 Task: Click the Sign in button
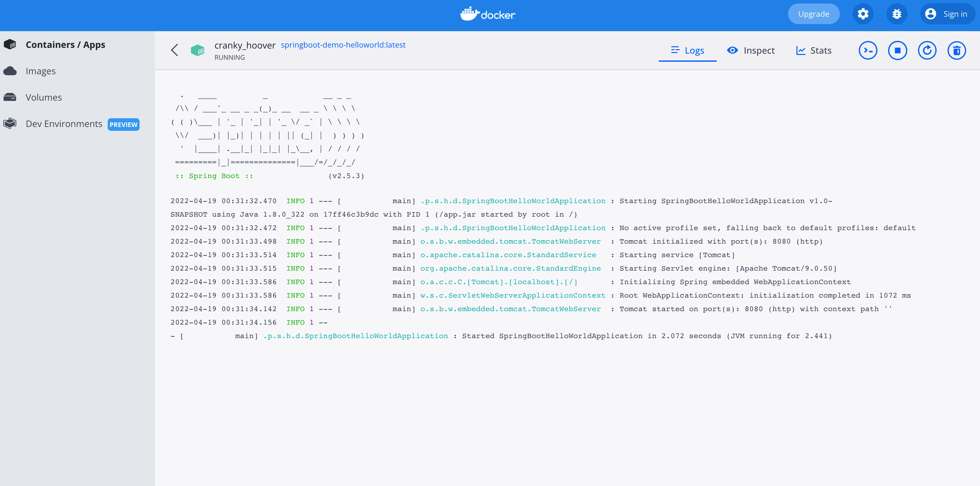[947, 14]
